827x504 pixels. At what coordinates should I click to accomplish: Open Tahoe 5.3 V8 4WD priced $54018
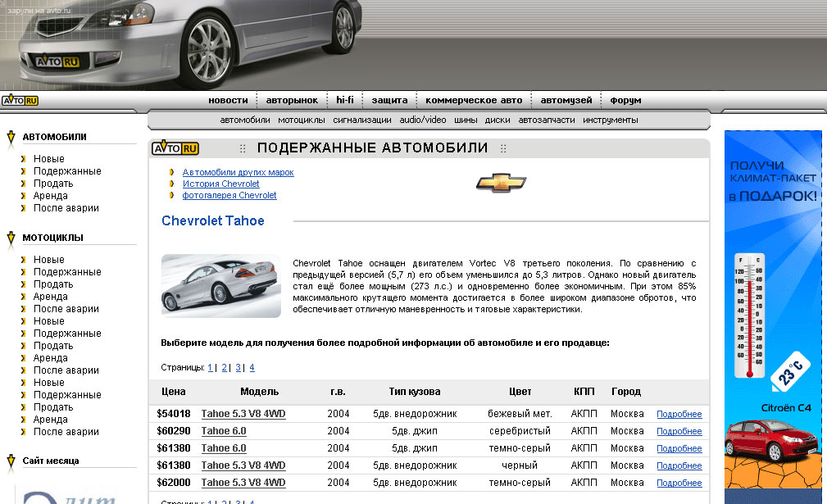tap(243, 414)
